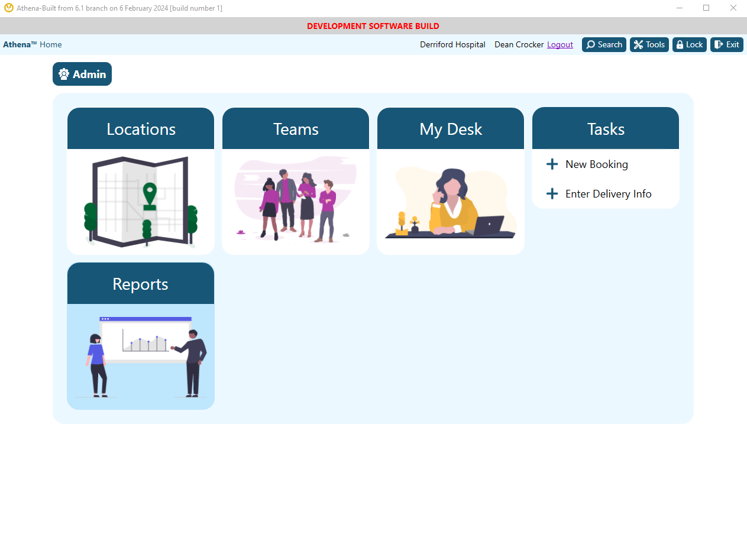
Task: Open the Teams tile header
Action: tap(296, 128)
